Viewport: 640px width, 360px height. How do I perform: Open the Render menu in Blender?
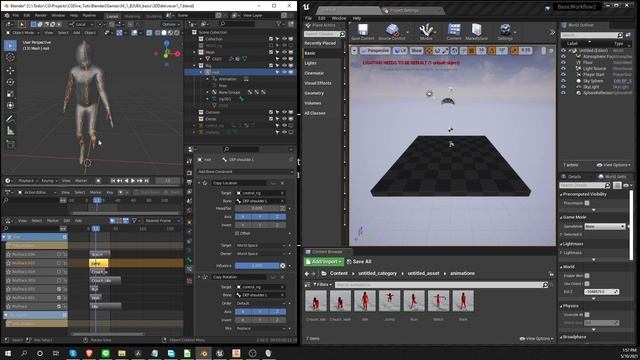pyautogui.click(x=40, y=15)
